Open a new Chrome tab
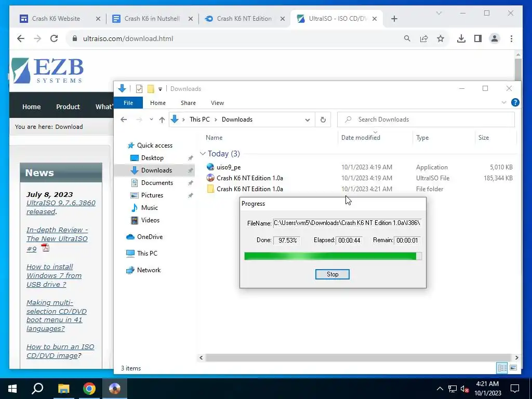532x399 pixels. (x=394, y=19)
